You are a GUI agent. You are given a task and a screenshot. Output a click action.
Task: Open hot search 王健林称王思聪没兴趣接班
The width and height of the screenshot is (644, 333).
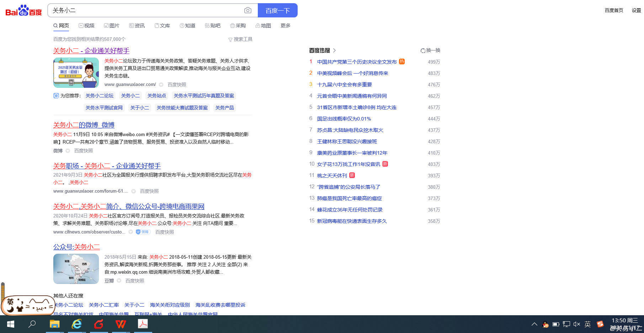click(347, 141)
